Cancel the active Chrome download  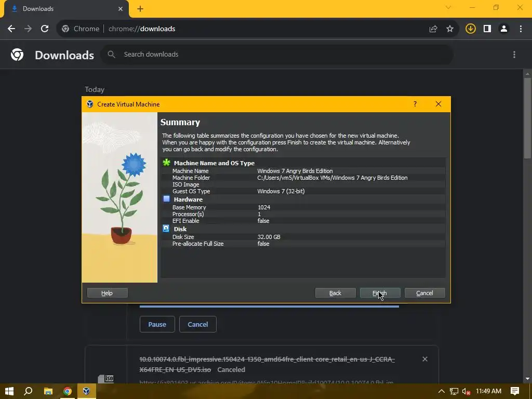[x=198, y=324]
